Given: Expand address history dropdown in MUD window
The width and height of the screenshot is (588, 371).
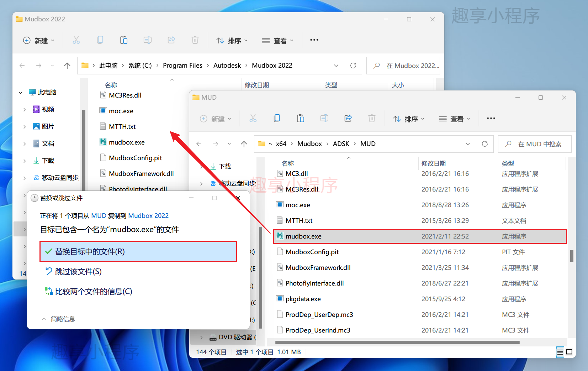Looking at the screenshot, I should 468,144.
